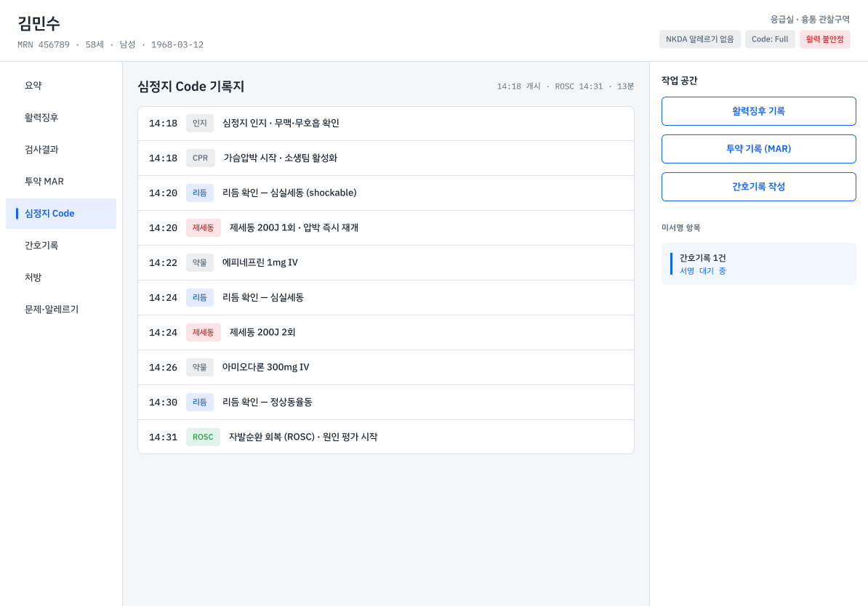The image size is (868, 606).
Task: Click the 심정지 Code 기록지 heading
Action: [191, 87]
